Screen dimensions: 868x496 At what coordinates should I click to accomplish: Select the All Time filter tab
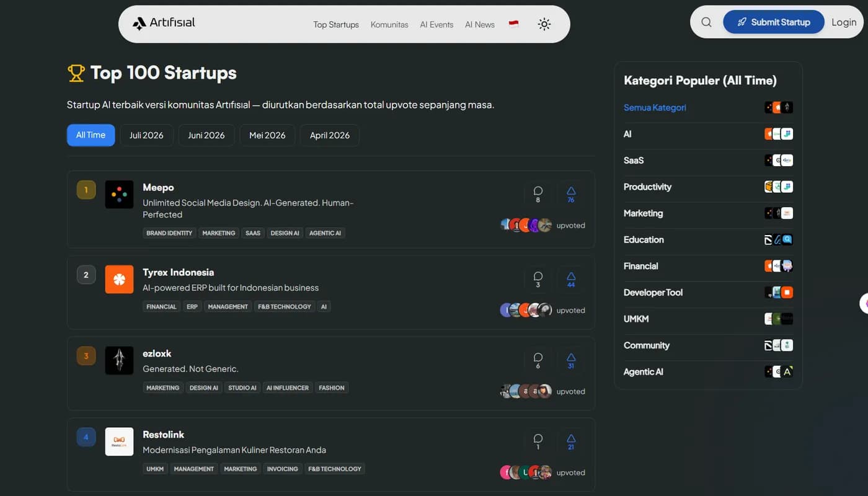click(91, 135)
